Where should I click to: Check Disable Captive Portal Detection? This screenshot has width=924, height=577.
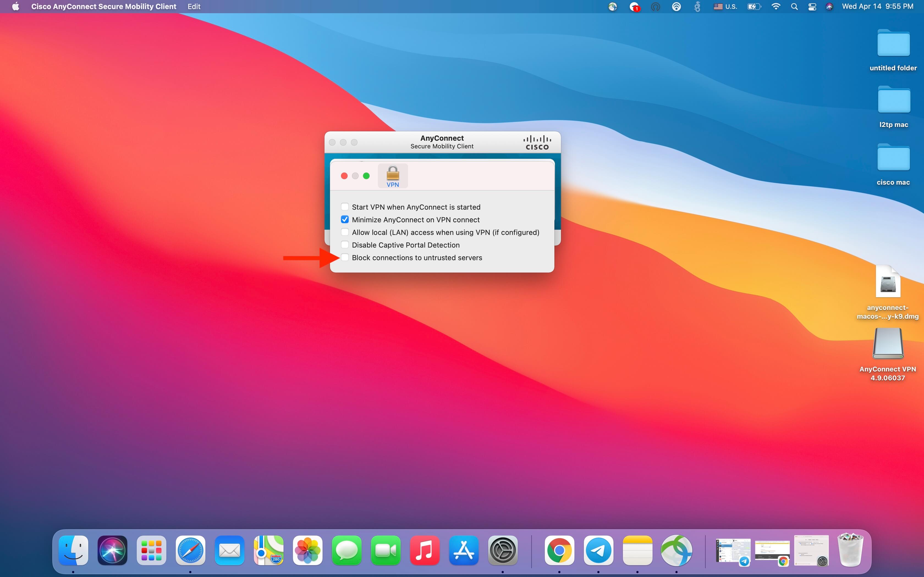(x=345, y=245)
